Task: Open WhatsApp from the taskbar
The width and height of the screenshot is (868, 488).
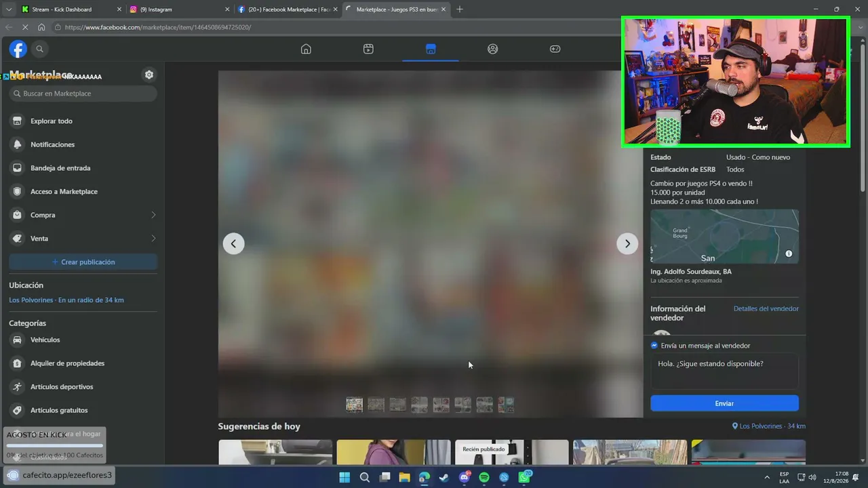Action: tap(524, 477)
